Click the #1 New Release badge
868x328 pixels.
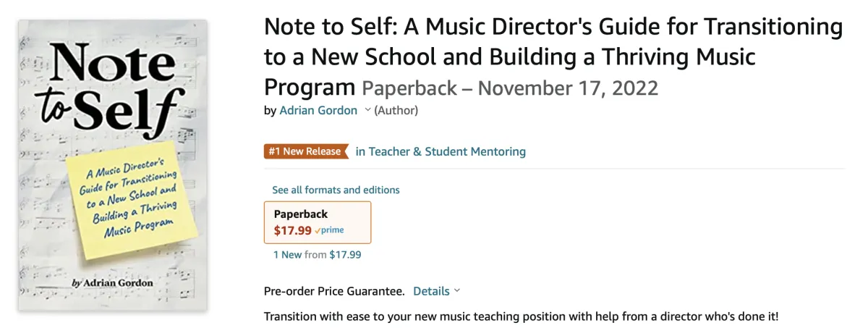click(x=305, y=151)
